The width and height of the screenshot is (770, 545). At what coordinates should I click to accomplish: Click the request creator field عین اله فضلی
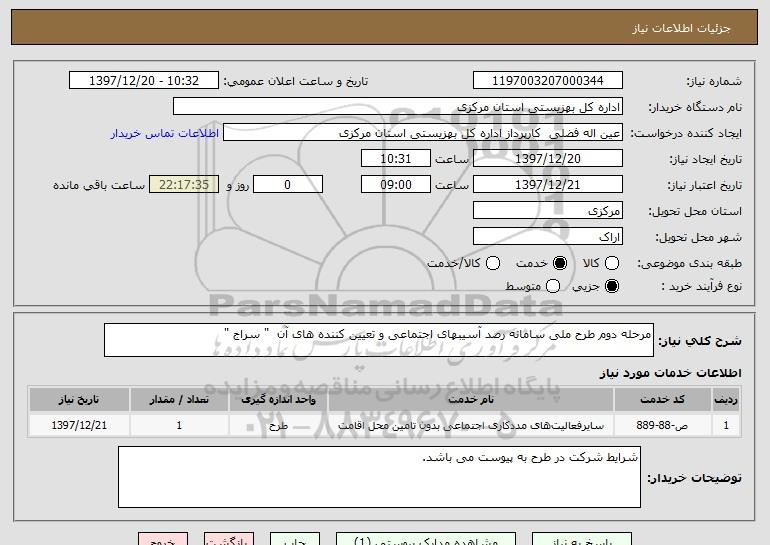423,133
